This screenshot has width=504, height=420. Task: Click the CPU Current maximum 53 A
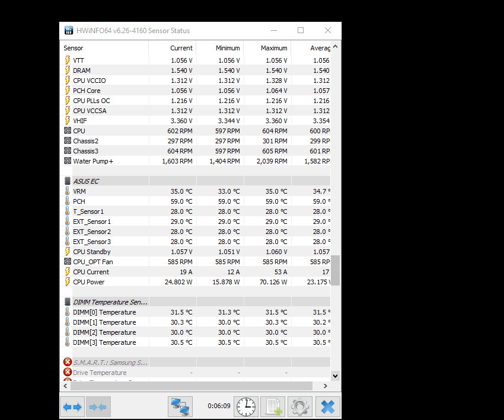(280, 272)
